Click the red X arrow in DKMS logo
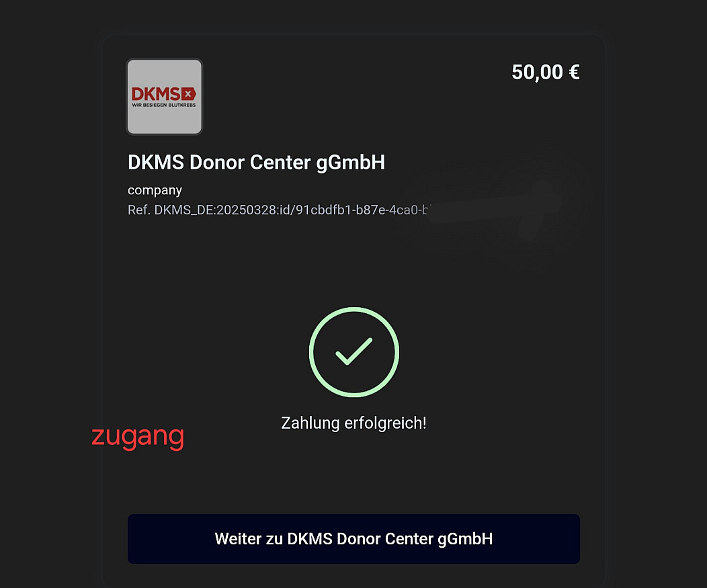The height and width of the screenshot is (588, 707). (188, 94)
